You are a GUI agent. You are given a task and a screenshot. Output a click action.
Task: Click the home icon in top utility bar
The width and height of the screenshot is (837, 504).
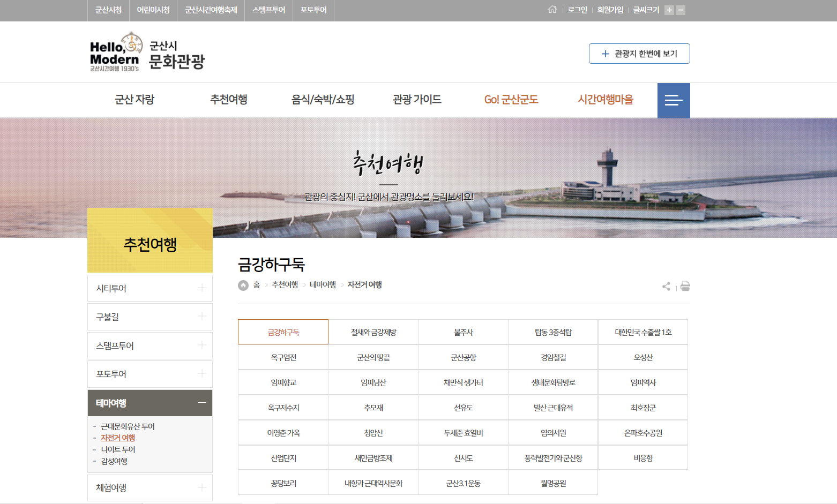pyautogui.click(x=552, y=10)
